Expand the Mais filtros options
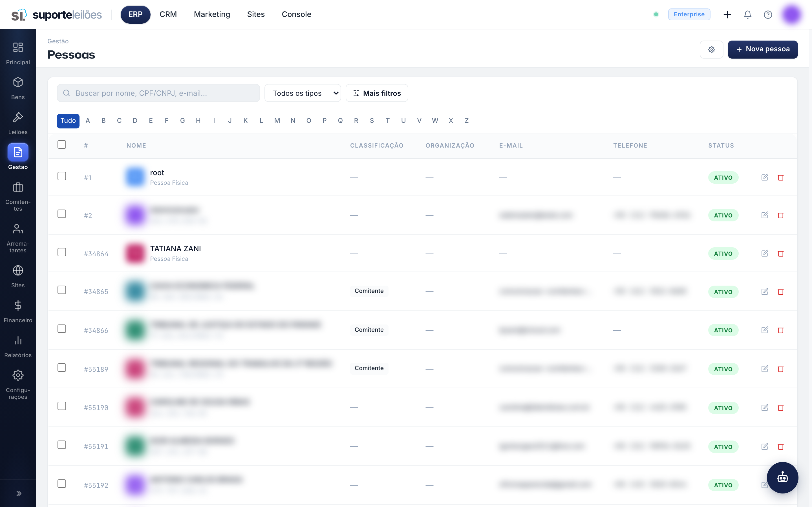 [377, 93]
